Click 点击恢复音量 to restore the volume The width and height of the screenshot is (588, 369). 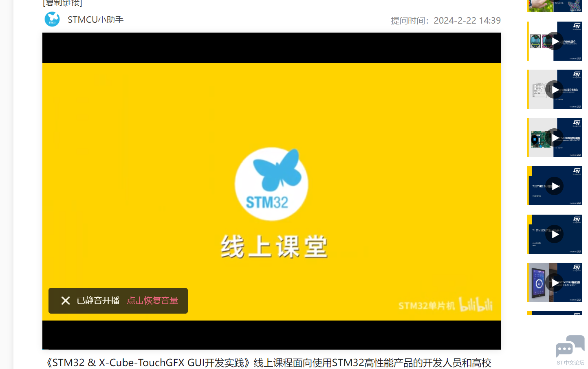152,301
